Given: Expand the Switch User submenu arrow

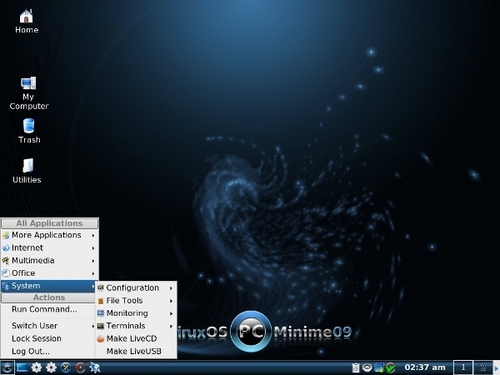Looking at the screenshot, I should [93, 326].
